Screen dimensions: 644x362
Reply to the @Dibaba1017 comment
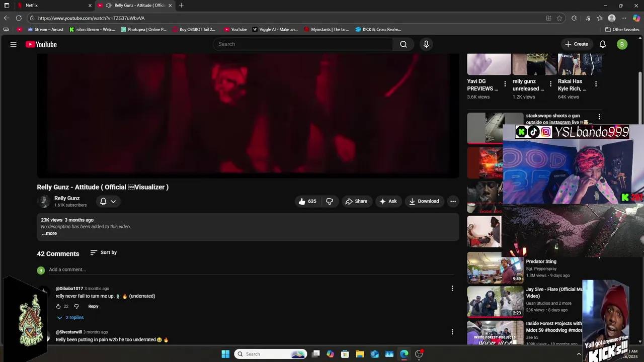[94, 306]
